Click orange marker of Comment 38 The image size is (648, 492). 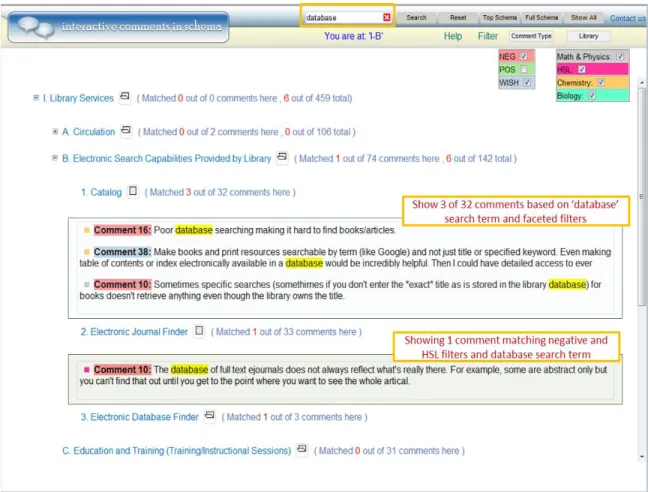click(86, 252)
